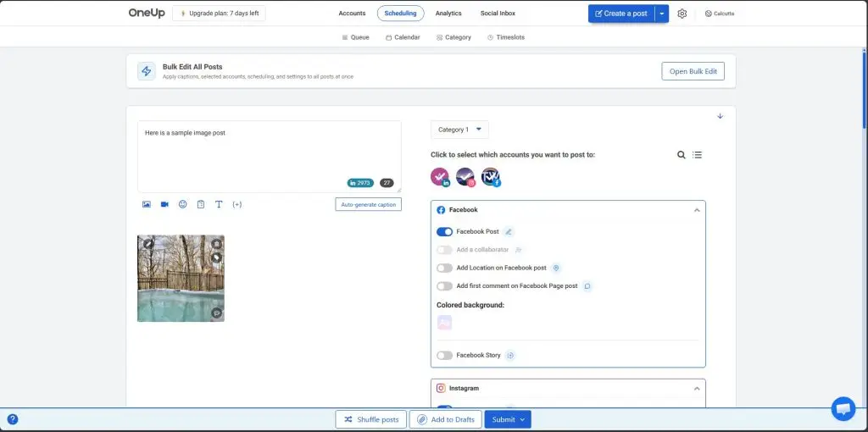Click the 27 character count badge
Screen dimensions: 868x432
coord(387,183)
